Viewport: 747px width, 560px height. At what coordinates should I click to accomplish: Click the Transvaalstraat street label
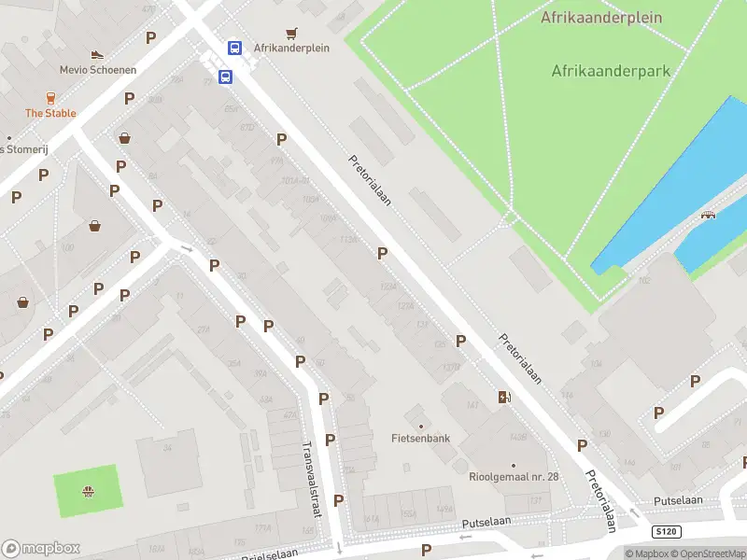[x=312, y=479]
